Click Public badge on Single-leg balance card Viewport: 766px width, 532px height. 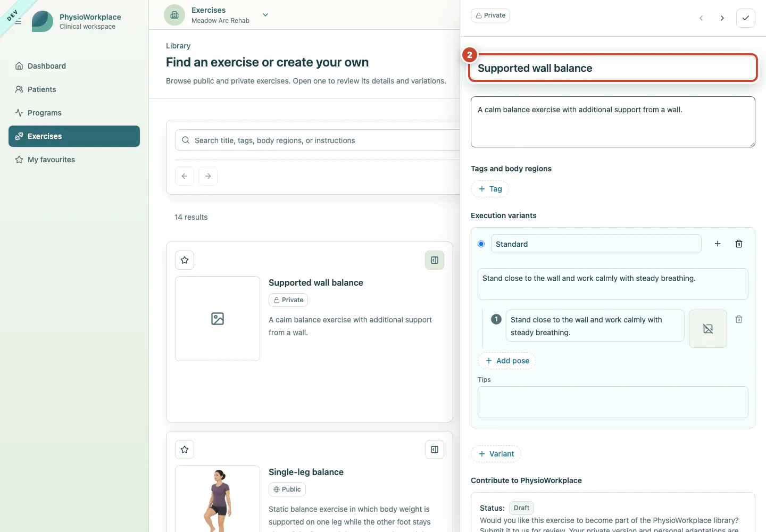[x=287, y=489]
